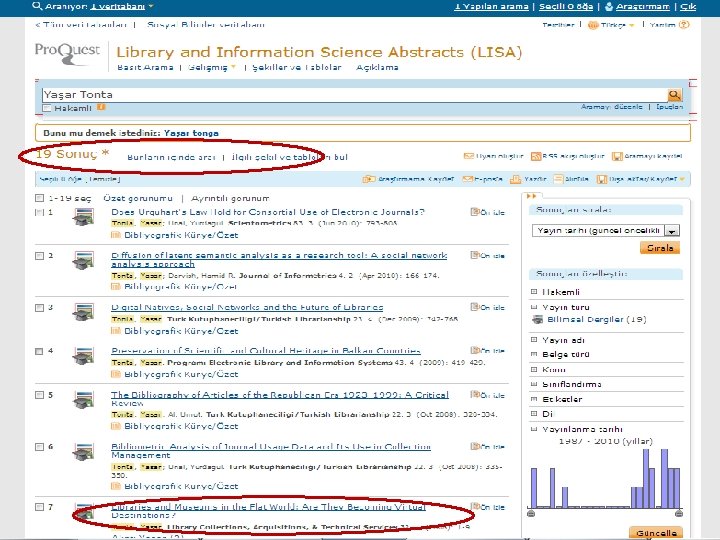Open the sort order dropdown Yayın tarihi
This screenshot has height=540, width=720.
tap(606, 231)
